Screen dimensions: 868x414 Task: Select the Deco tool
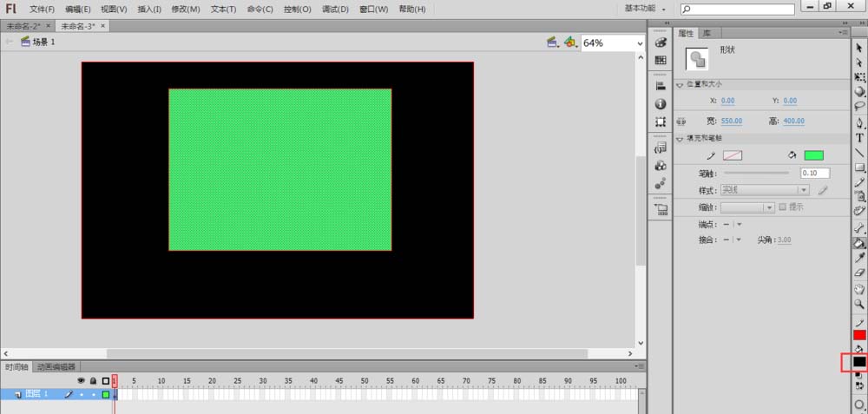859,210
